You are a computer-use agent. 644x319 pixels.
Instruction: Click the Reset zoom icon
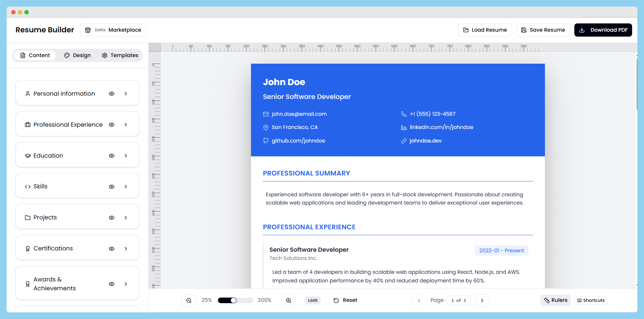point(336,300)
